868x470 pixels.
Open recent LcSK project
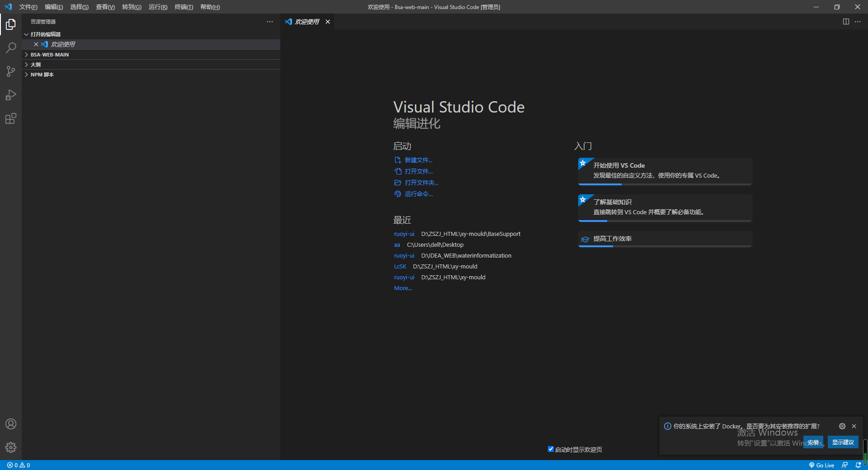(400, 266)
